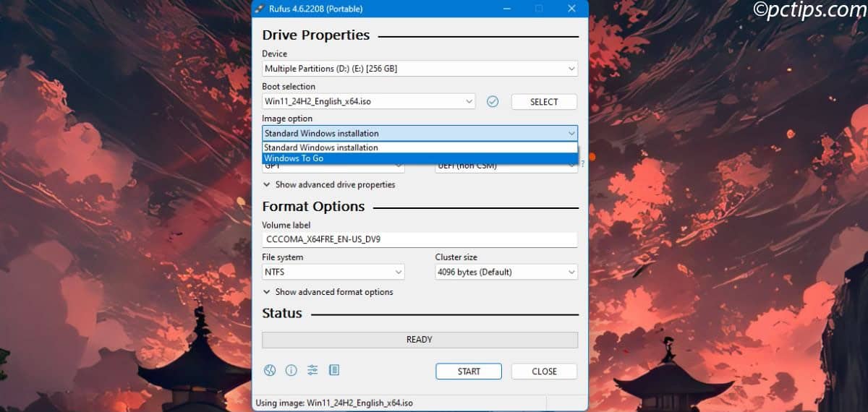Click the Status heading

282,313
